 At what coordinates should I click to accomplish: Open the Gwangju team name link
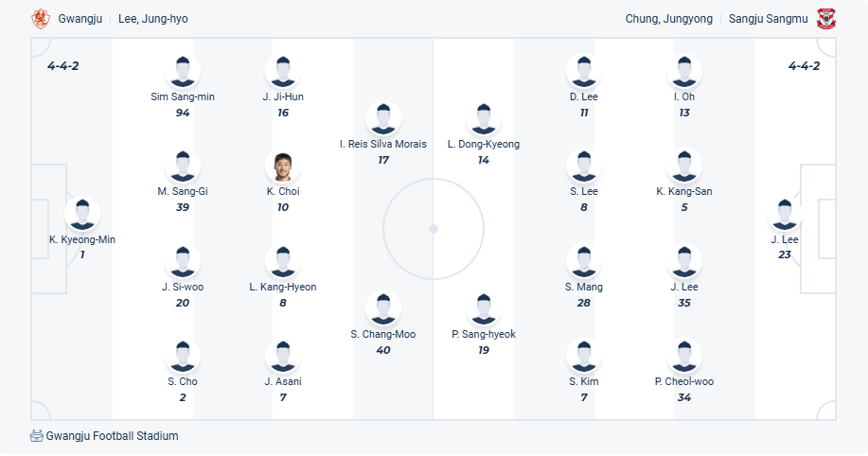click(x=79, y=19)
